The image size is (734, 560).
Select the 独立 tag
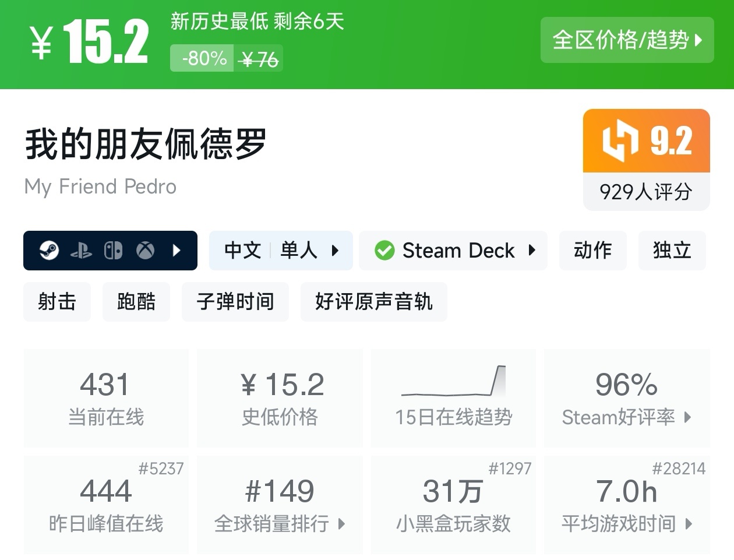point(672,251)
